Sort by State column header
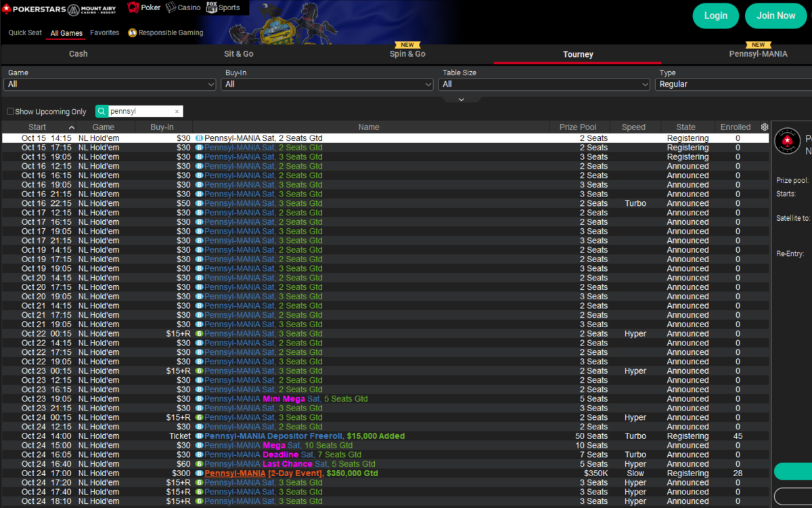The image size is (812, 508). 685,127
